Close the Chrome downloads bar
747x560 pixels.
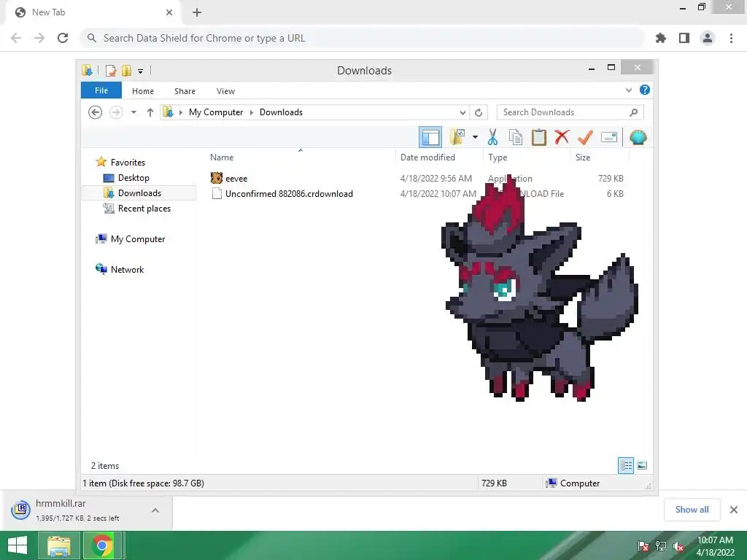734,510
